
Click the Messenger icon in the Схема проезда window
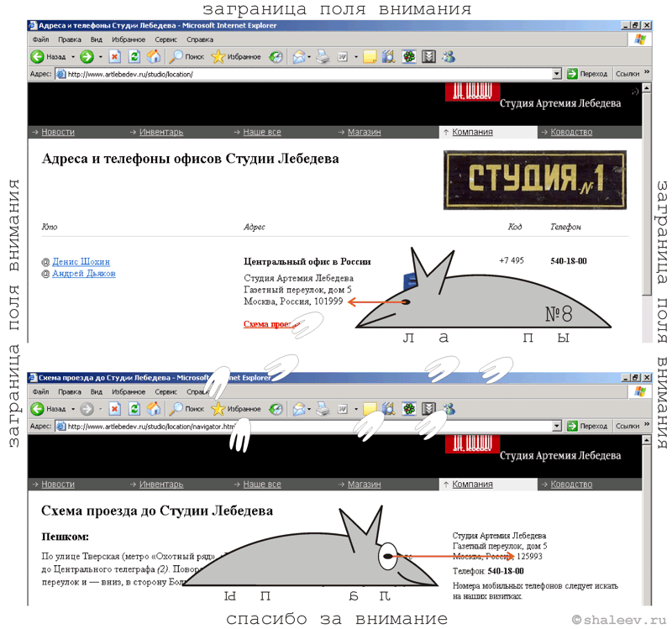pyautogui.click(x=449, y=409)
